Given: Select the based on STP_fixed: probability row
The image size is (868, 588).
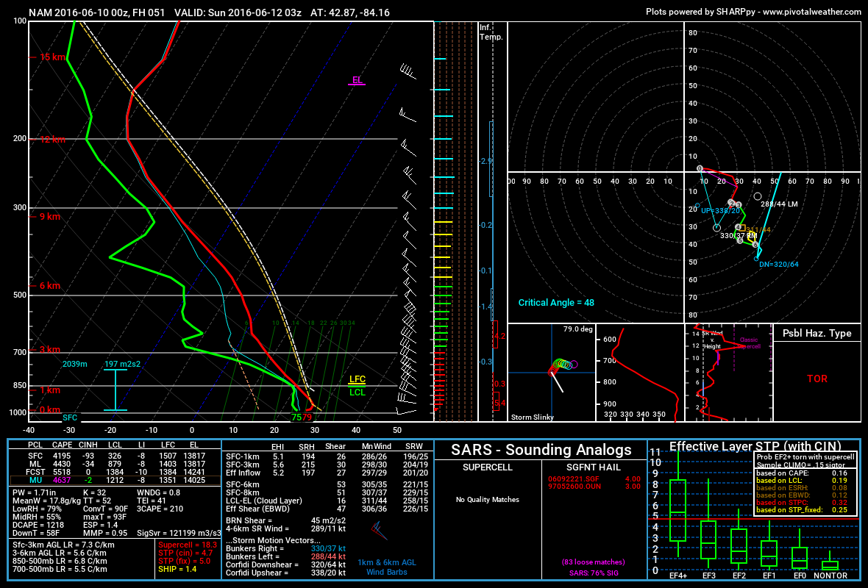Looking at the screenshot, I should [802, 510].
